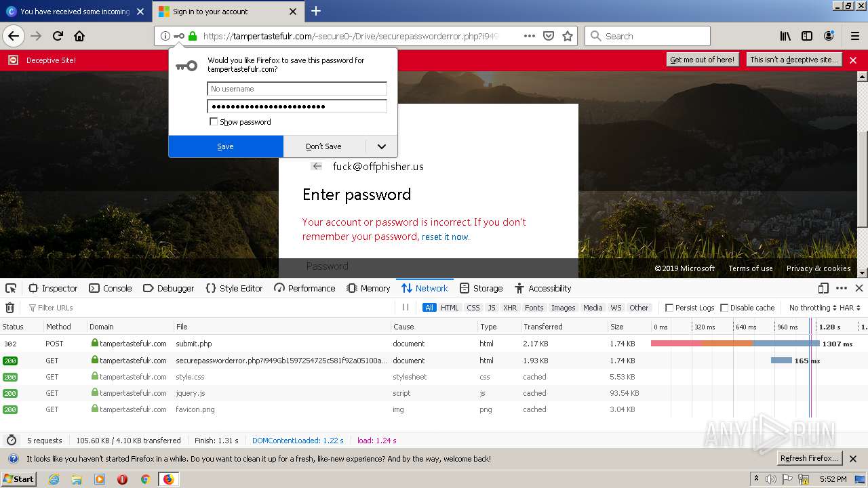Click the performance analysis stopwatch icon
Image resolution: width=868 pixels, height=488 pixels.
click(11, 440)
